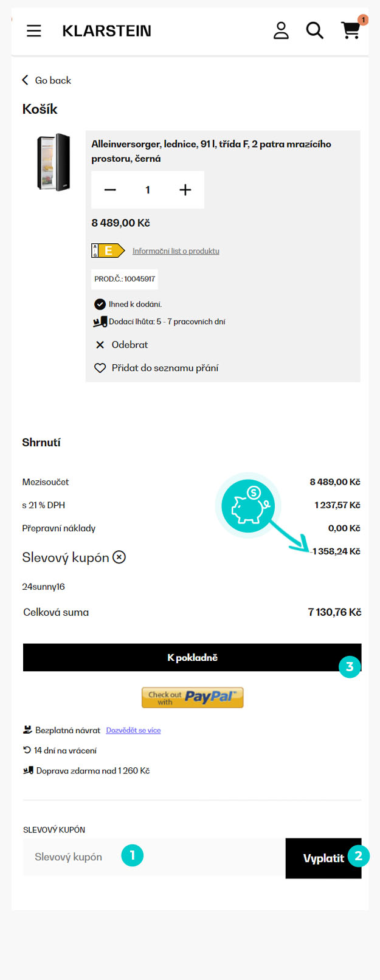This screenshot has width=380, height=980.
Task: Decrease quantity with minus button
Action: [x=110, y=190]
